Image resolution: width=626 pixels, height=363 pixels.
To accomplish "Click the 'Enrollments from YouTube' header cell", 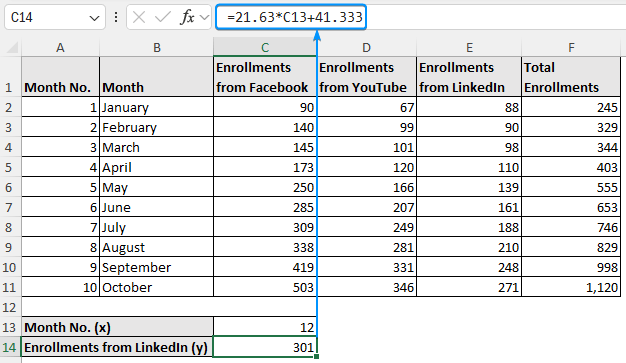I will [x=366, y=77].
